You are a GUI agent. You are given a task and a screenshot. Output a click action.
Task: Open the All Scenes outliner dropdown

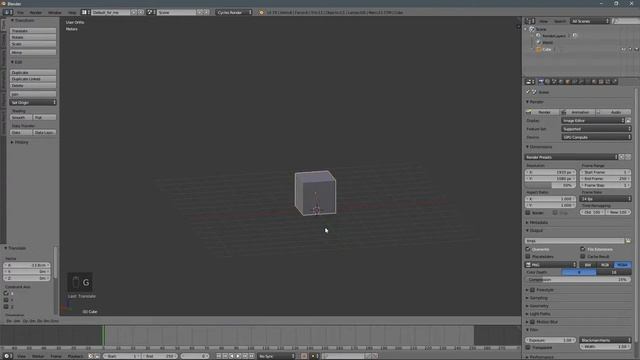tap(590, 21)
